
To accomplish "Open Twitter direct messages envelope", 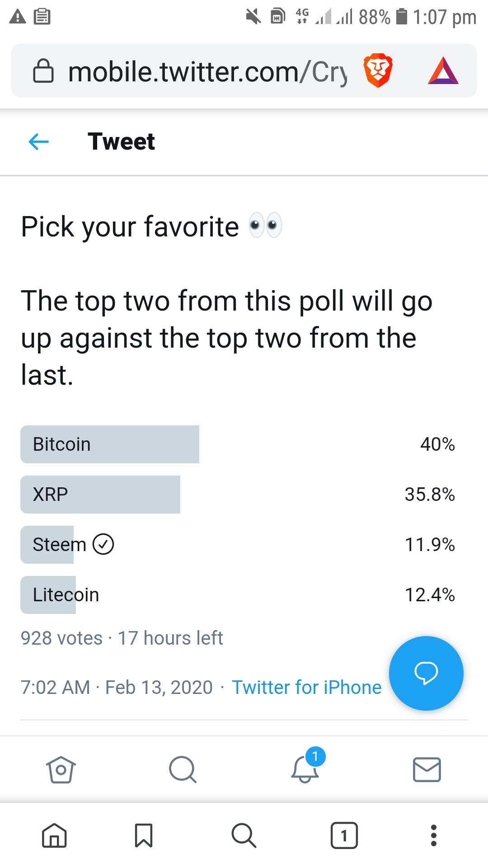I will click(x=427, y=769).
